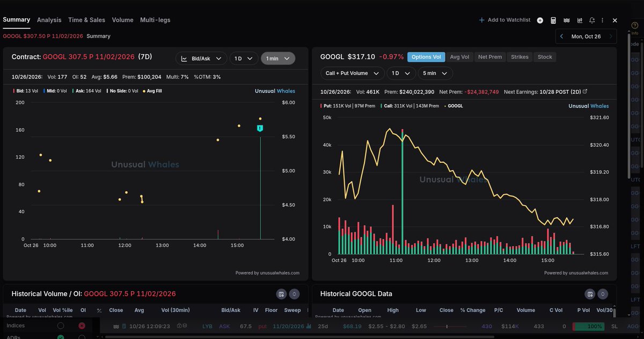Viewport: 644px width, 339px height.
Task: Open the GOOGL chart 1 D range dropdown
Action: coord(402,73)
